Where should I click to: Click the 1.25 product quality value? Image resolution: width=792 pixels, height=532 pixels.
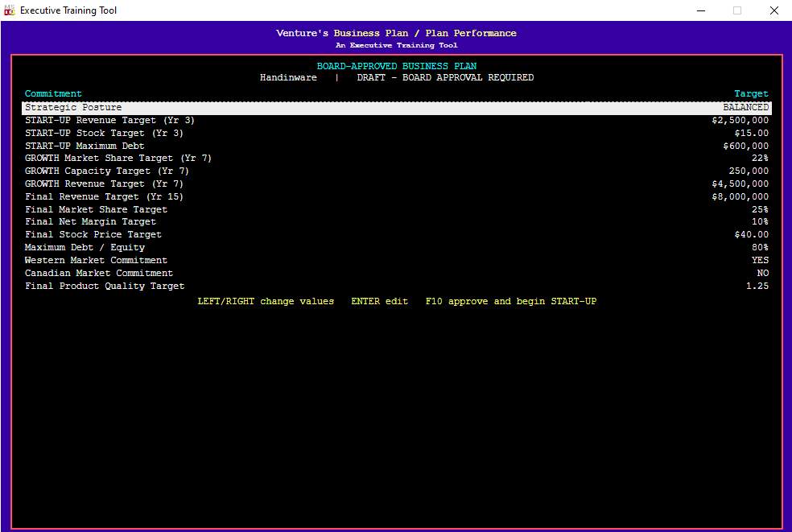coord(757,286)
